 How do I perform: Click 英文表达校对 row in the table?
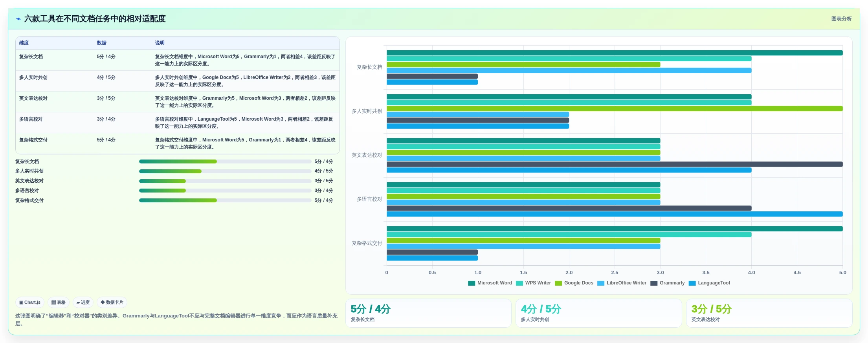coord(178,102)
